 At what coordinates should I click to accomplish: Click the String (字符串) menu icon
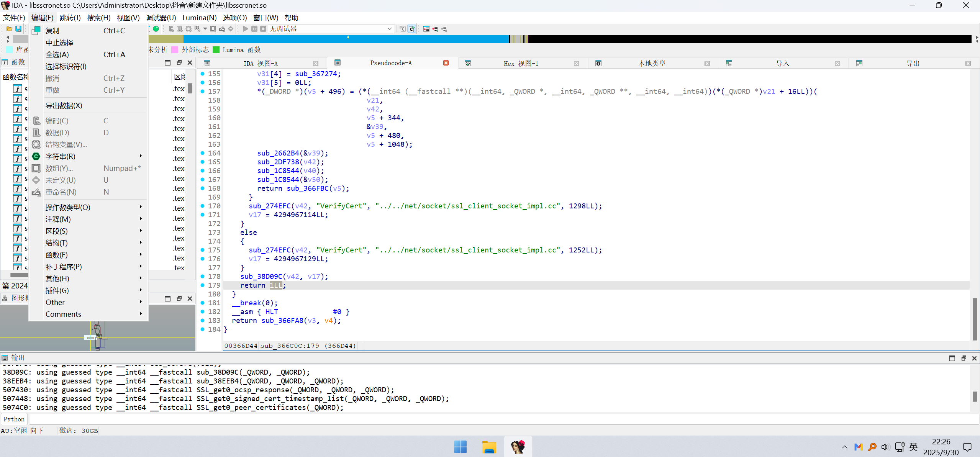[x=36, y=156]
